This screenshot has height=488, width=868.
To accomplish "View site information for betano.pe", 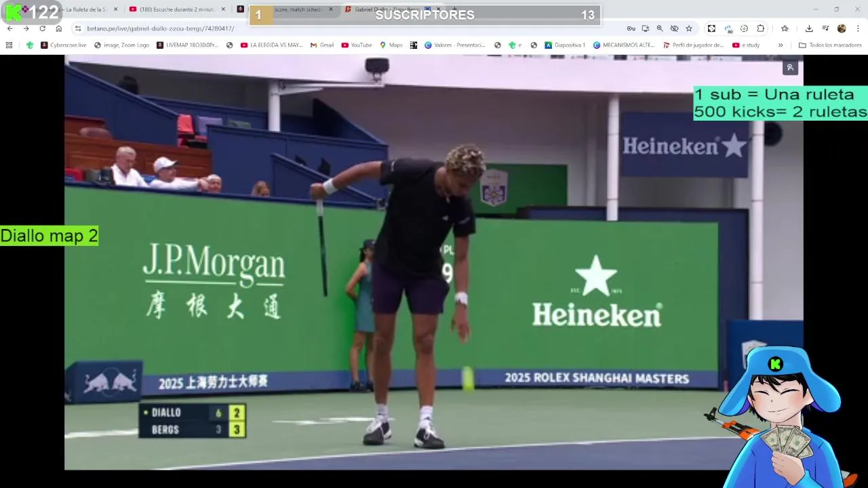I will point(78,28).
